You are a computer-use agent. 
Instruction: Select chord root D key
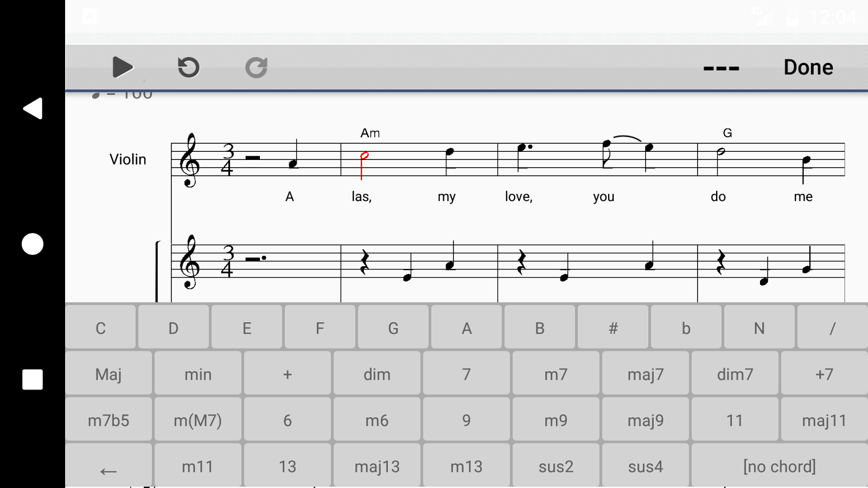coord(174,327)
